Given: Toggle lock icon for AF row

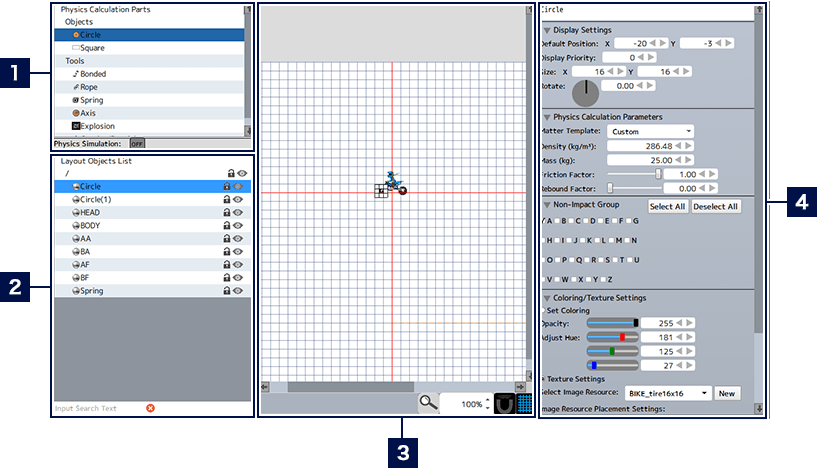Looking at the screenshot, I should (227, 264).
